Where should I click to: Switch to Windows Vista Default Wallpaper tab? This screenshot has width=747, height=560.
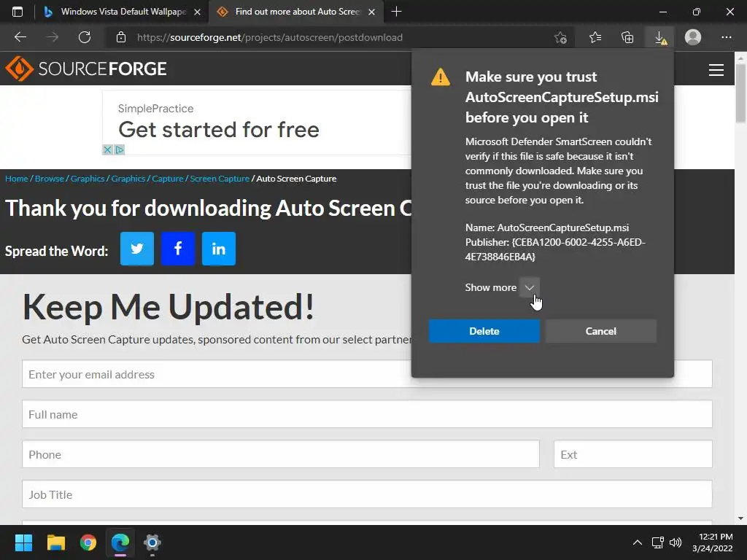(123, 12)
